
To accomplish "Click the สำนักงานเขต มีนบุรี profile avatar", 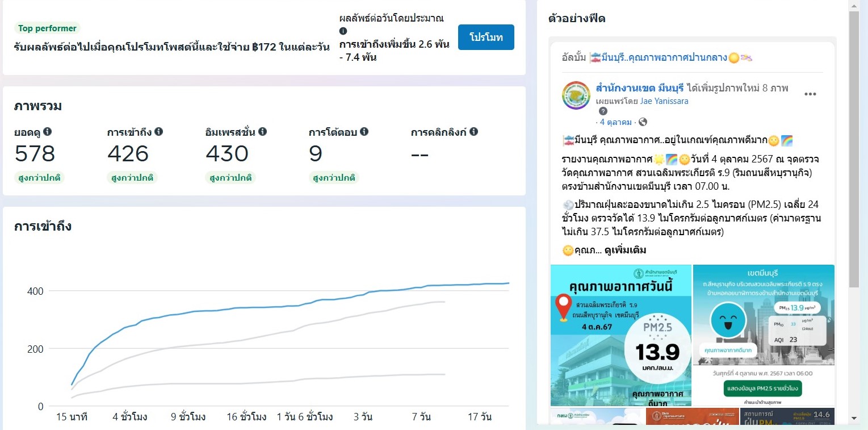I will (576, 95).
